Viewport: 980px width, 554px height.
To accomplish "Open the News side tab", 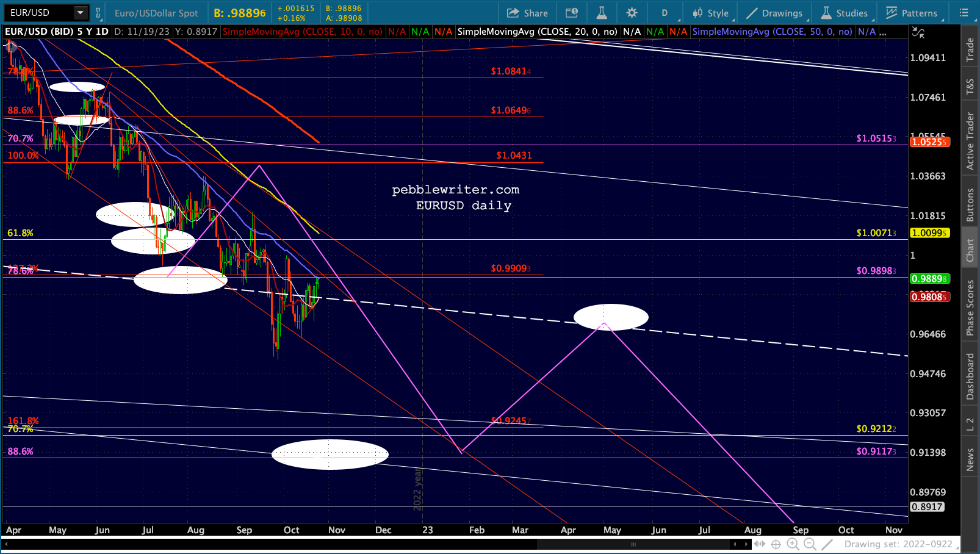I will (x=970, y=459).
